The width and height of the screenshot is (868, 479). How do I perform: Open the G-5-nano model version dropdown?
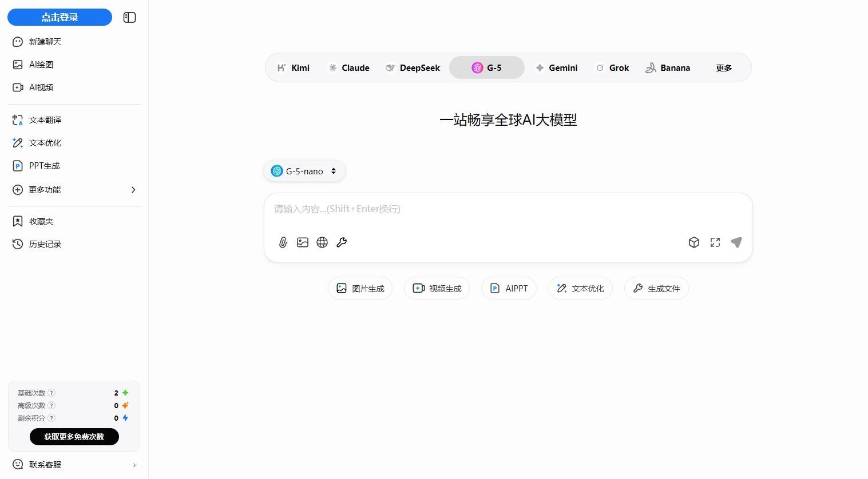click(x=304, y=171)
